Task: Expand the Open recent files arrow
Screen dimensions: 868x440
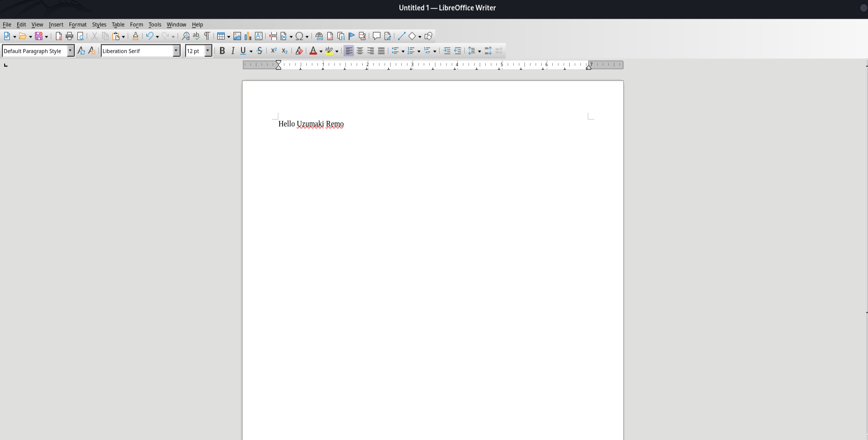Action: point(30,36)
